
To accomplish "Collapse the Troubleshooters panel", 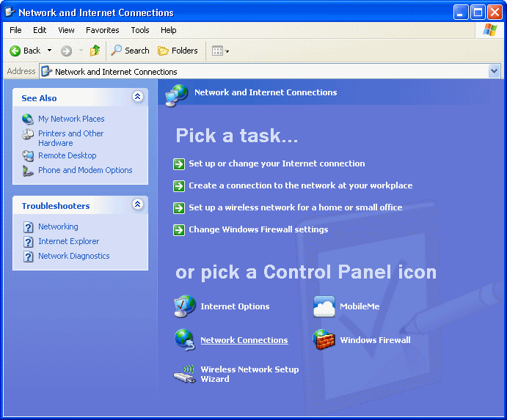I will [137, 205].
